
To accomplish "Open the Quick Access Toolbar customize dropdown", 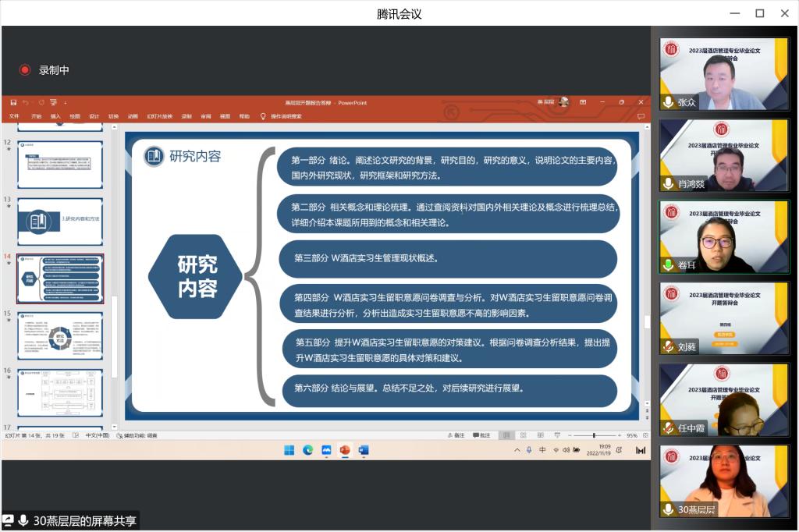I will 66,102.
